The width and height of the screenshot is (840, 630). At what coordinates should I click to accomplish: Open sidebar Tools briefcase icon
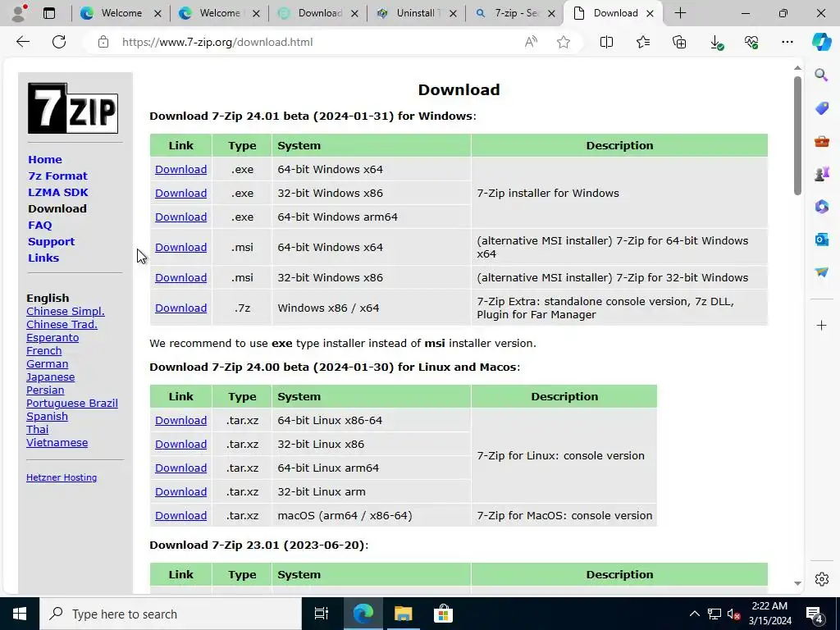pos(821,141)
